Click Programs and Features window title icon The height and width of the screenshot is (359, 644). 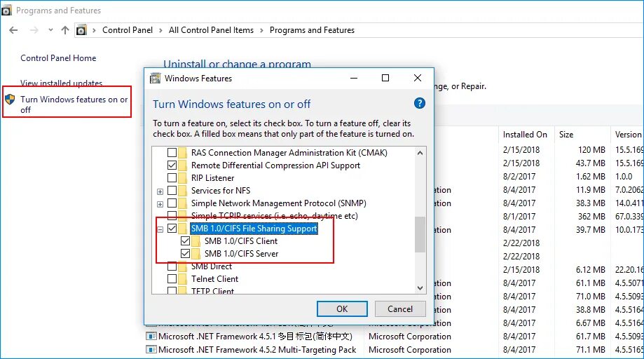coord(6,11)
